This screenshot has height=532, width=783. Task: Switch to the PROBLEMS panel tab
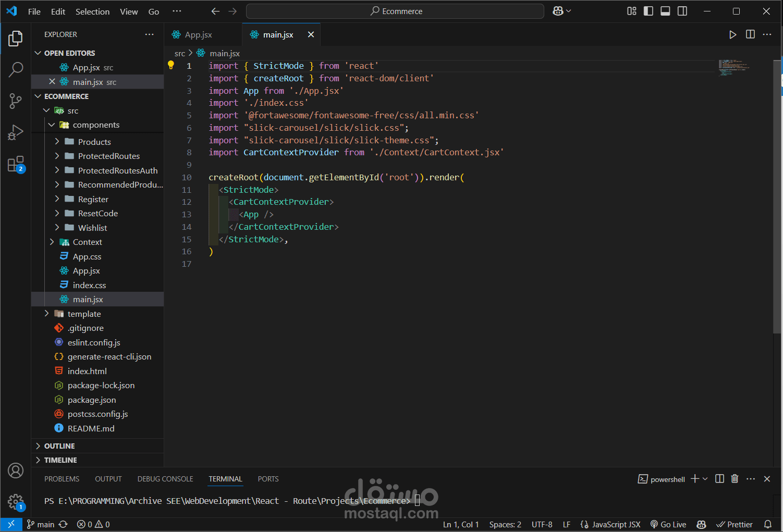pos(62,479)
